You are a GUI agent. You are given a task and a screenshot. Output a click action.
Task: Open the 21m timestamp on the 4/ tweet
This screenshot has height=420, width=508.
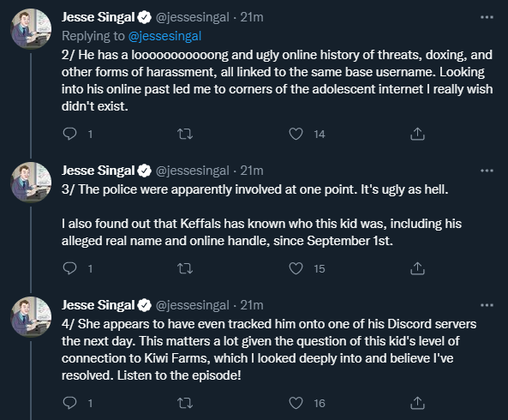click(x=252, y=305)
